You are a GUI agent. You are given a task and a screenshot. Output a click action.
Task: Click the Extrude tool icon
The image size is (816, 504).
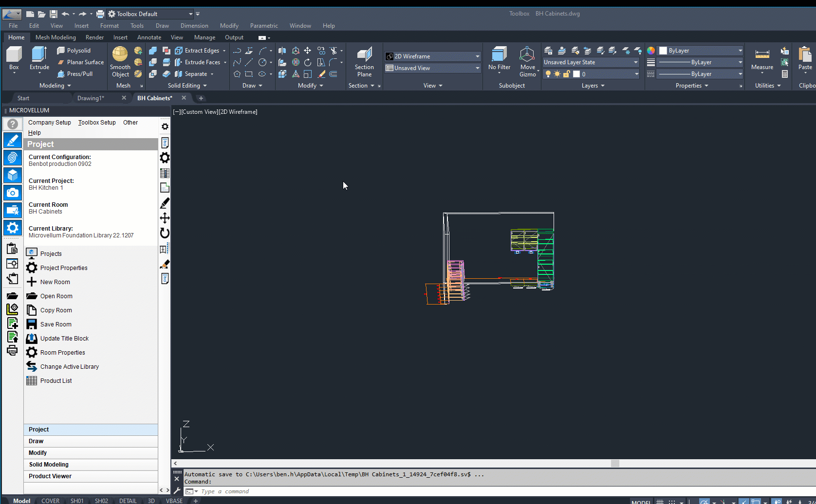point(39,55)
